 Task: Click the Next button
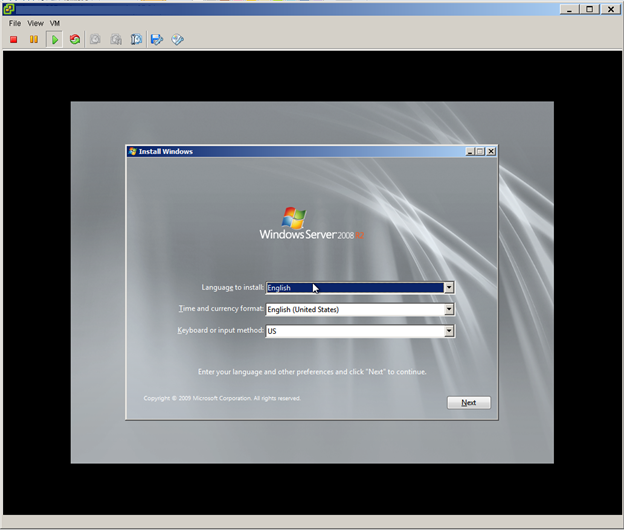pyautogui.click(x=469, y=403)
